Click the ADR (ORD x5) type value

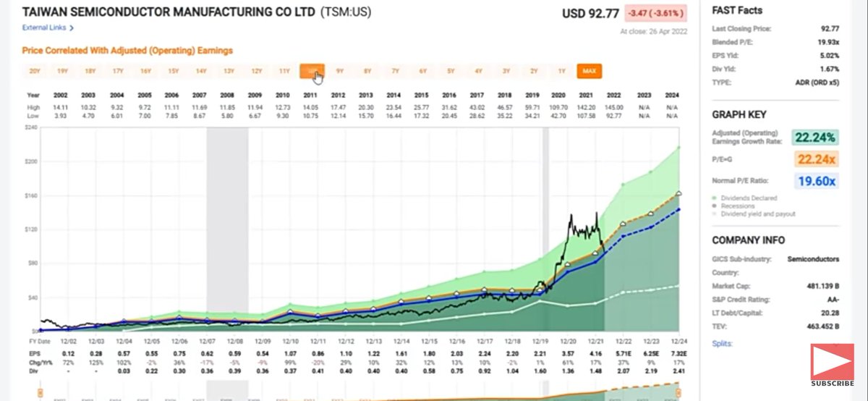[x=817, y=82]
